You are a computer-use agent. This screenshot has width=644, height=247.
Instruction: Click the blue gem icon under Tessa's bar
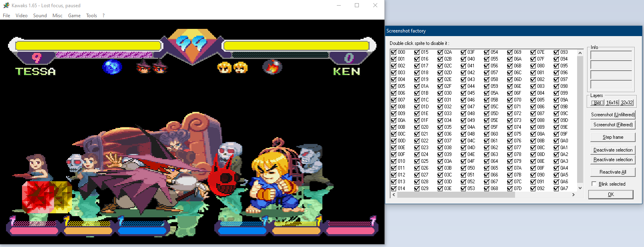112,67
